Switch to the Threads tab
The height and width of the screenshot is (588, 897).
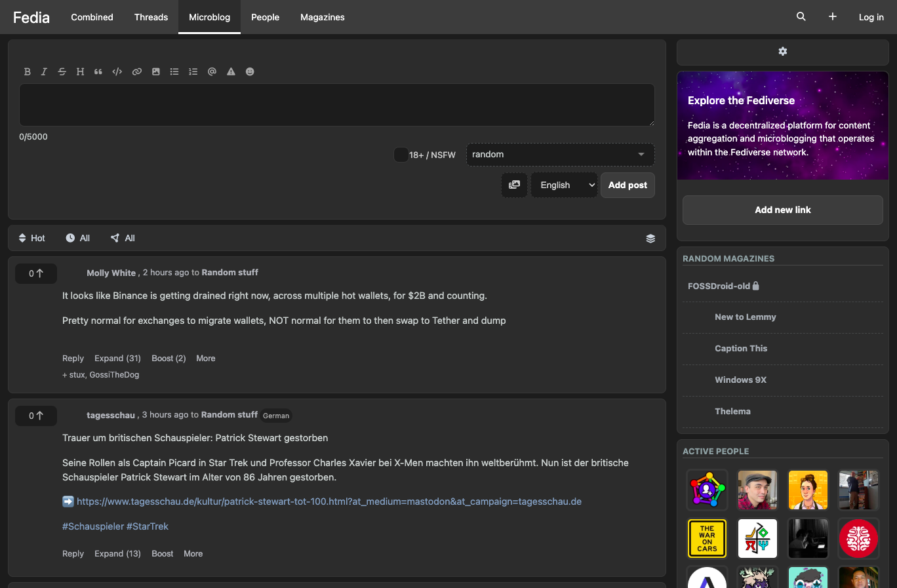(x=151, y=17)
